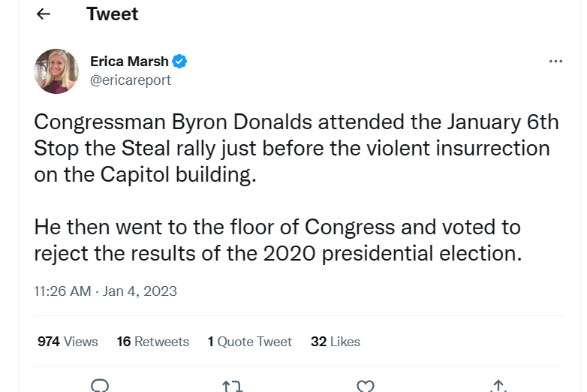The height and width of the screenshot is (392, 587).
Task: Retweet using the retweet arrows icon
Action: click(x=233, y=386)
